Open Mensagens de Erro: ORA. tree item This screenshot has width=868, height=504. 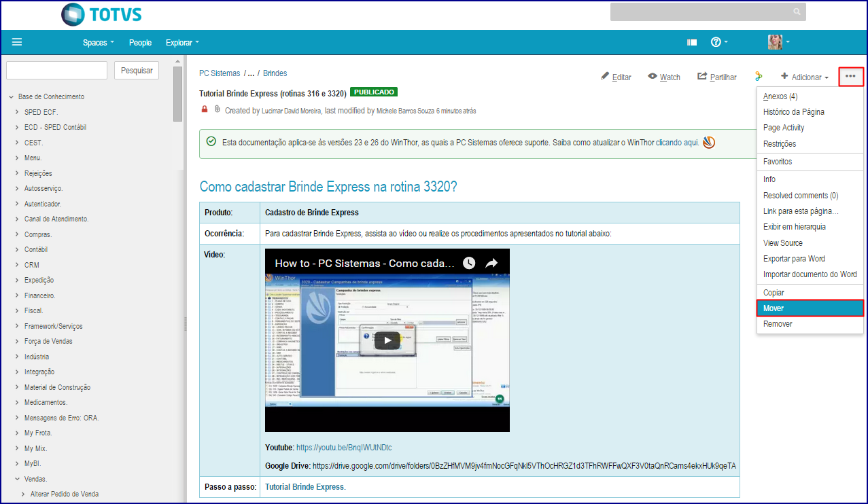pyautogui.click(x=62, y=418)
